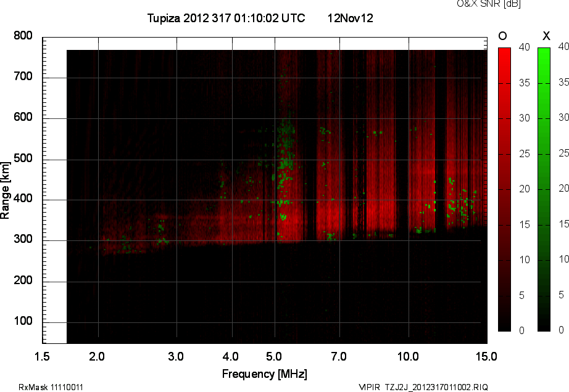Click the 'O&X SNR [dB]' legend heading
This screenshot has height=392, width=569.
pos(489,4)
